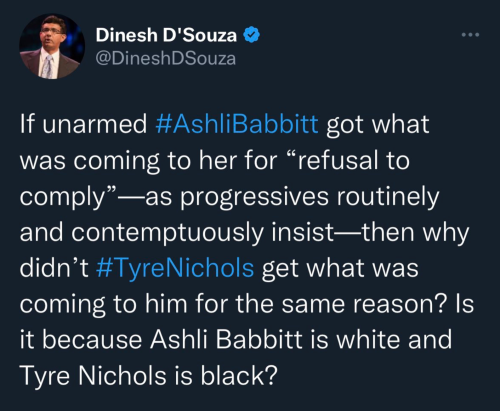Click the text "Tyre Nichols is black?"

(x=148, y=376)
